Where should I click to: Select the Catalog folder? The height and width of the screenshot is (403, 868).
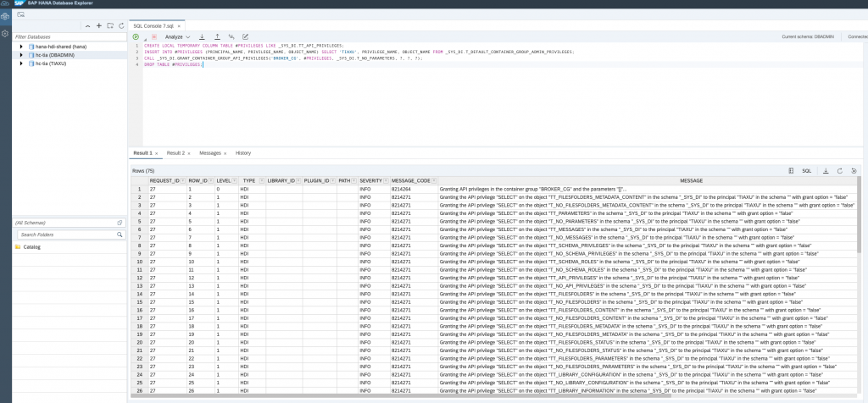point(31,247)
